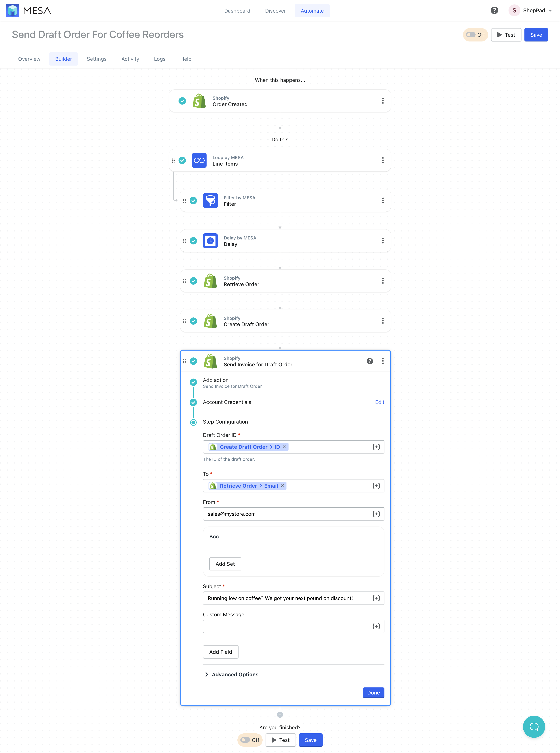This screenshot has width=560, height=753.
Task: Insert variable in From field
Action: [376, 514]
